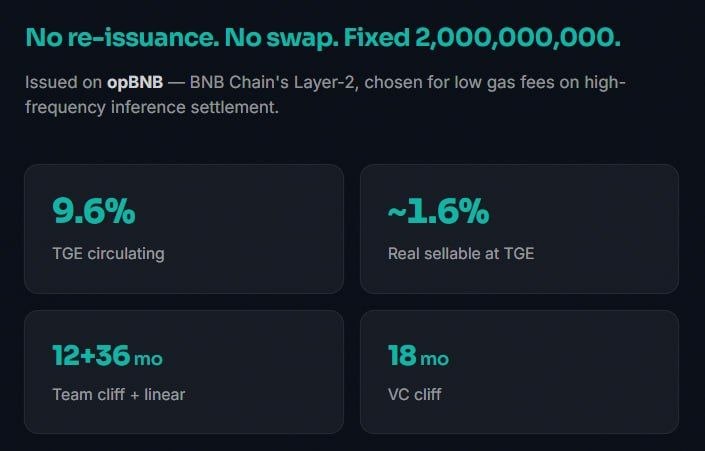705x451 pixels.
Task: Click the headline about fixed 2,000,000,000 supply
Action: 323,37
